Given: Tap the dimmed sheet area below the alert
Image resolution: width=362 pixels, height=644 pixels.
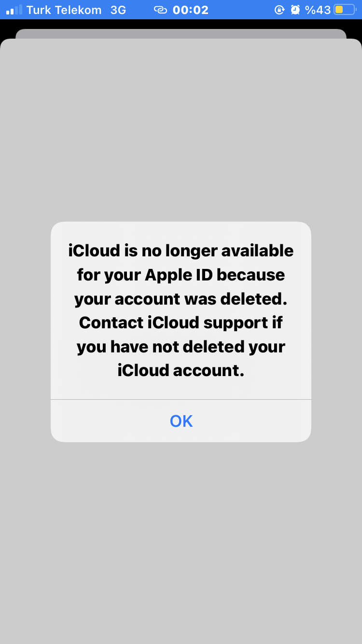Looking at the screenshot, I should click(x=181, y=541).
